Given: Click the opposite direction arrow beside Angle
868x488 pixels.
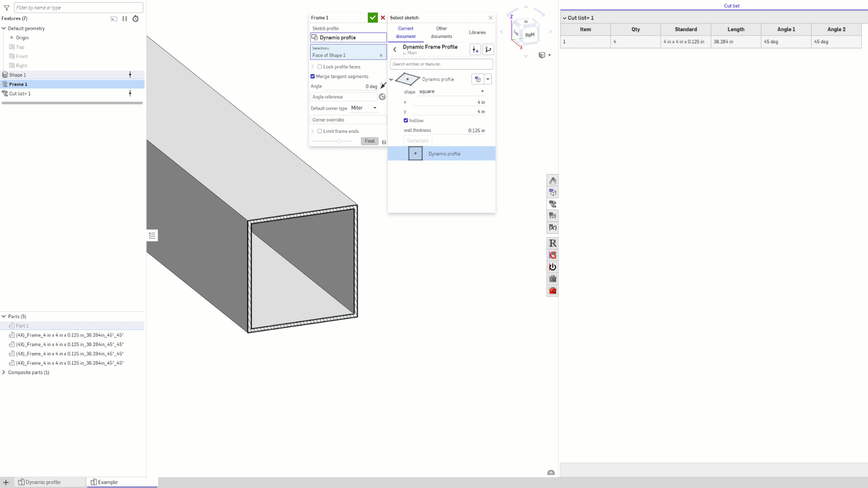Looking at the screenshot, I should 383,86.
